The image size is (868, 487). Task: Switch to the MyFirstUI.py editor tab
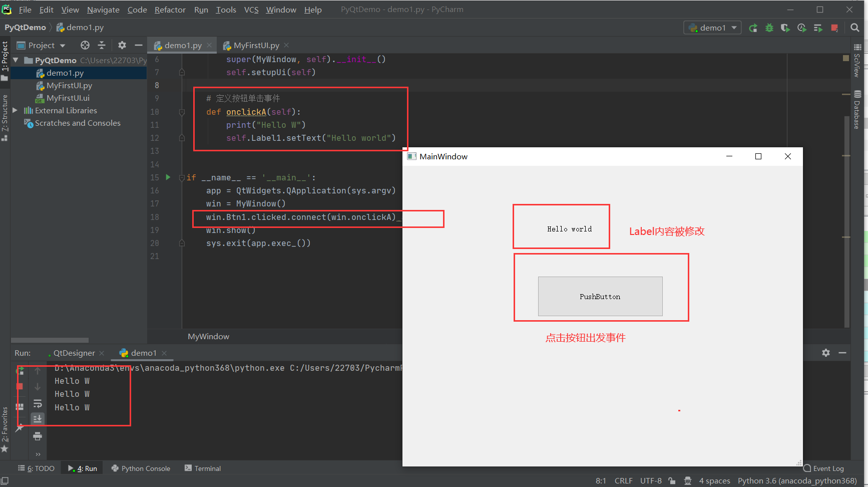click(x=255, y=45)
